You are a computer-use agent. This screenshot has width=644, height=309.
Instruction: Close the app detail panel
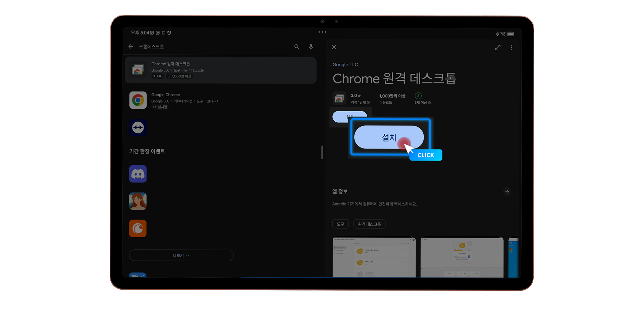pyautogui.click(x=334, y=47)
